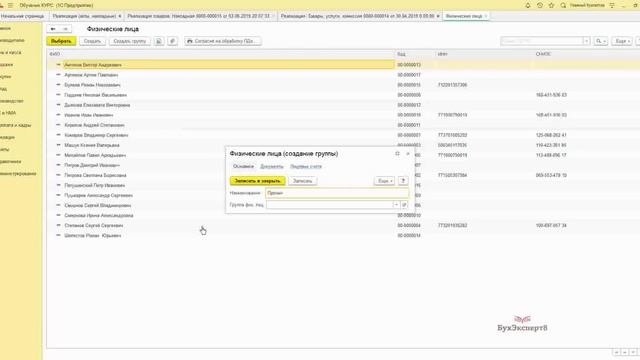The width and height of the screenshot is (640, 360).
Task: Open the main menu hamburger icon
Action: click(x=11, y=5)
